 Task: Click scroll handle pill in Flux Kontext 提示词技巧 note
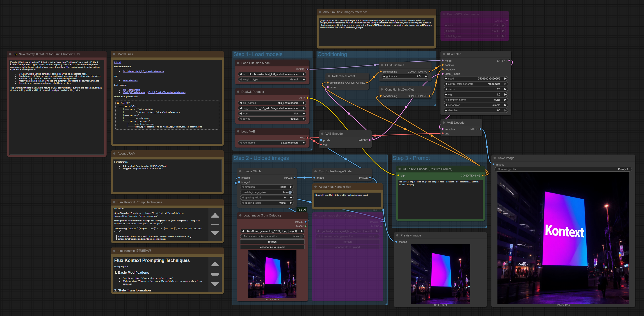215,274
